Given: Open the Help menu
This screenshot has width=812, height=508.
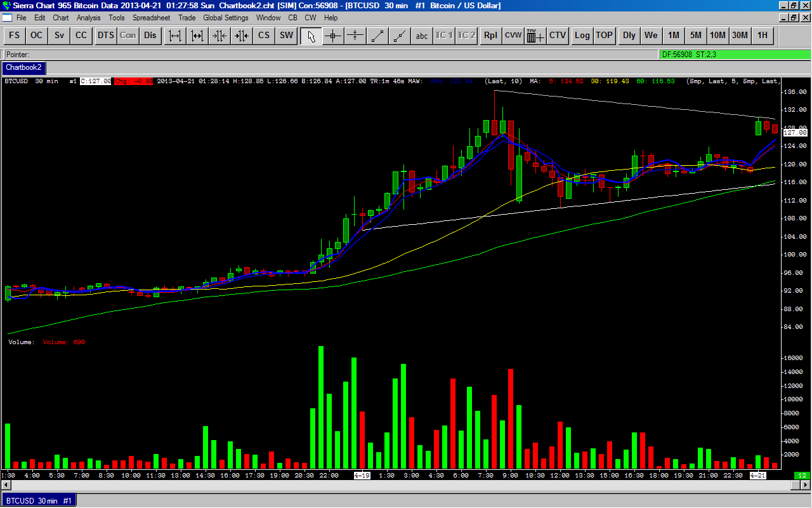Looking at the screenshot, I should point(331,18).
